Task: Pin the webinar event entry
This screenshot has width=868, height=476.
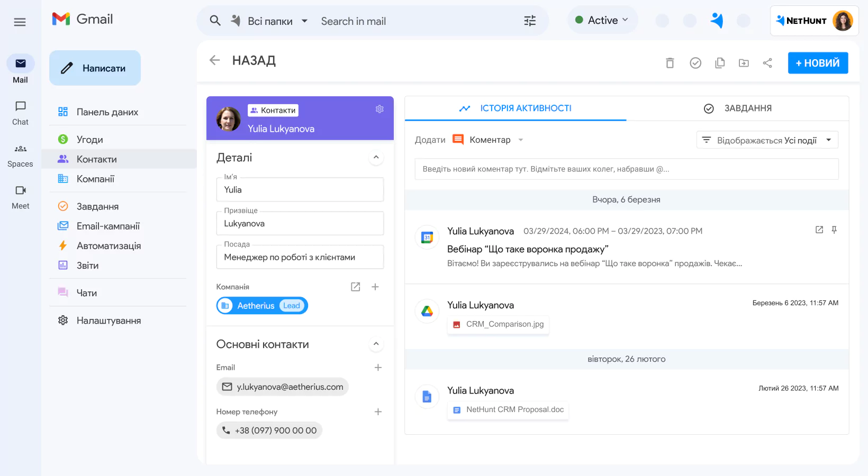Action: 834,230
